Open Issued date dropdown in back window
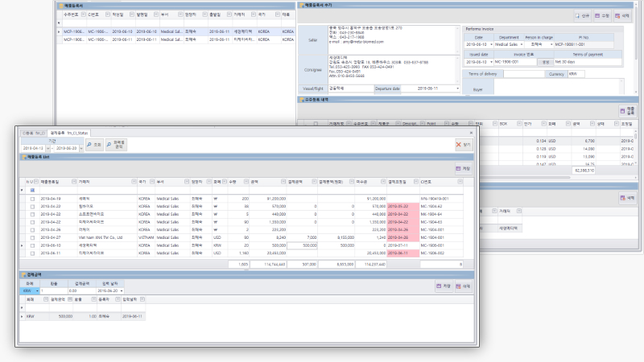This screenshot has width=644, height=362. click(491, 62)
